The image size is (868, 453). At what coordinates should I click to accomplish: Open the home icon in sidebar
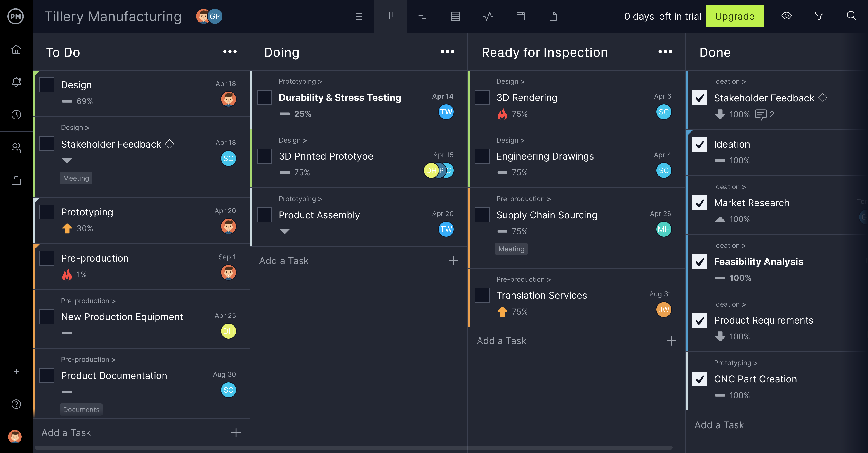tap(16, 50)
